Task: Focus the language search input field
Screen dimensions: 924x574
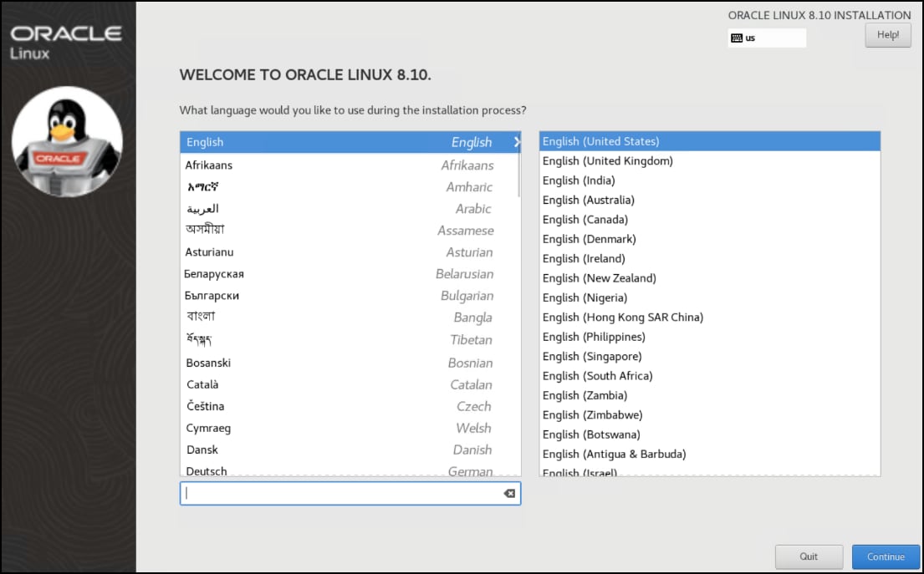Action: [x=350, y=493]
